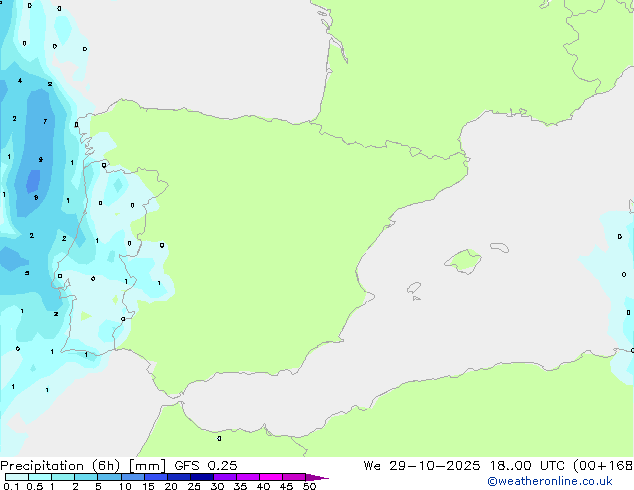Click the '0.5' legend scale label
This screenshot has height=490, width=634.
pos(35,486)
